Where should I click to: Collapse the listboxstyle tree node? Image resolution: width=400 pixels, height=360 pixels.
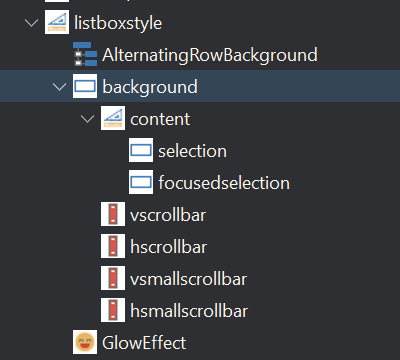tap(32, 23)
